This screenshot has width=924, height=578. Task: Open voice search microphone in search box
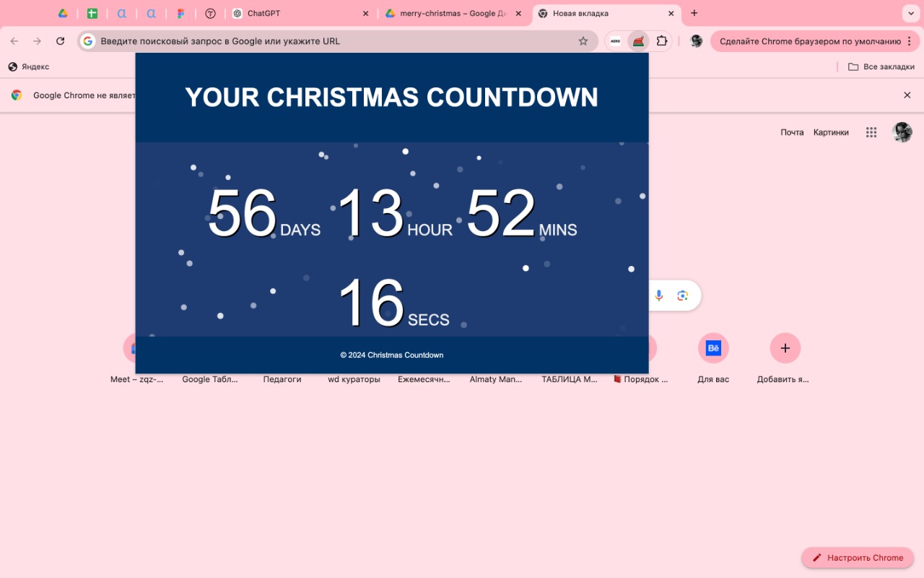(658, 296)
